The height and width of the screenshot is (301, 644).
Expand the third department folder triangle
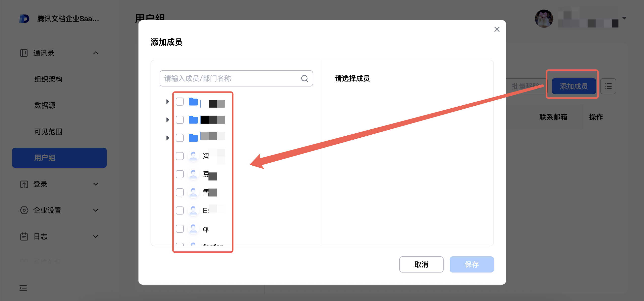(167, 138)
